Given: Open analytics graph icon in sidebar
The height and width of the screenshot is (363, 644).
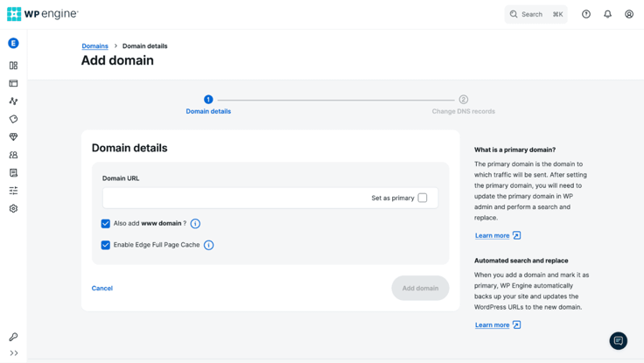Looking at the screenshot, I should pyautogui.click(x=13, y=101).
